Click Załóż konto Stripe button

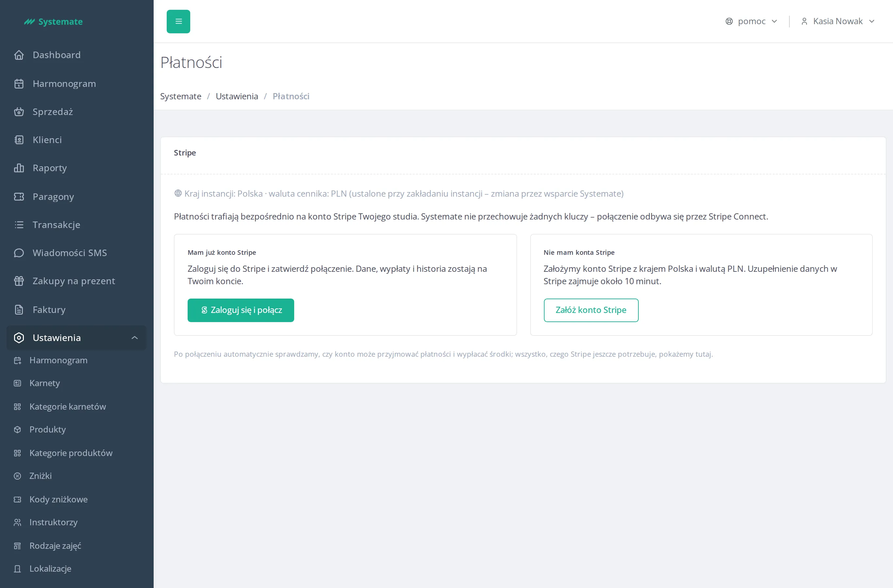coord(591,310)
